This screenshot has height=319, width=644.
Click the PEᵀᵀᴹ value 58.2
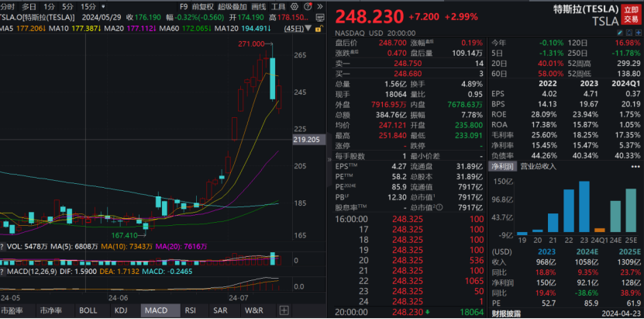point(399,177)
